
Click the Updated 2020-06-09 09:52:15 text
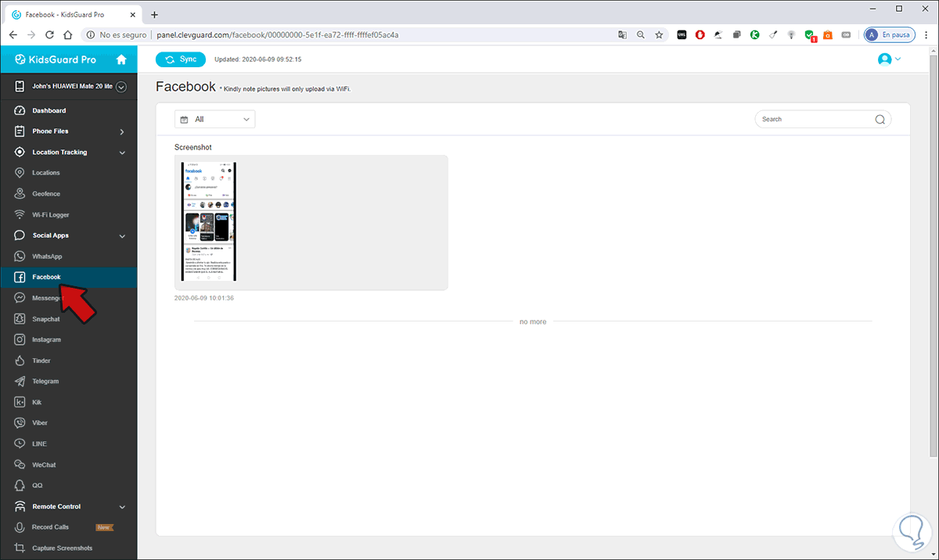(258, 59)
